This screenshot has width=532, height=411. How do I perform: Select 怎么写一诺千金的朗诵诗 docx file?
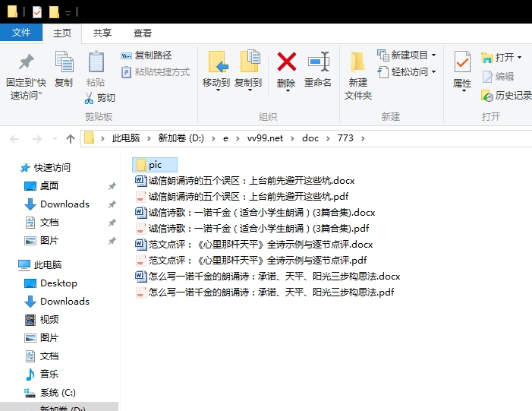point(268,276)
